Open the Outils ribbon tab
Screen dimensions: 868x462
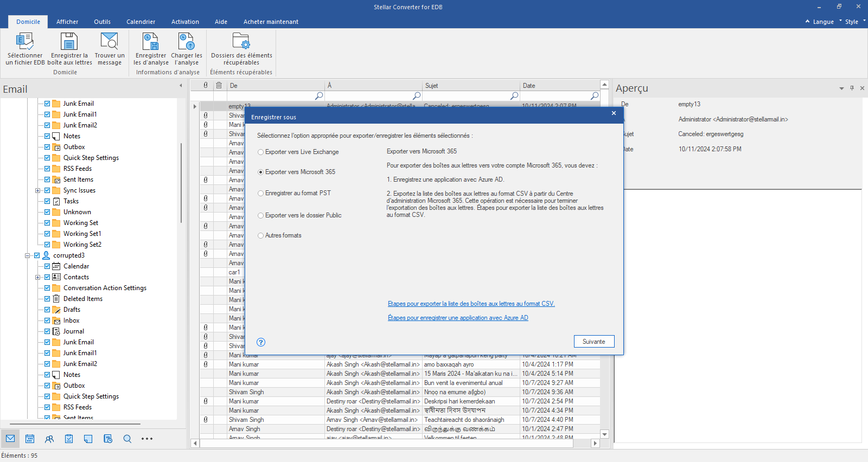pos(102,22)
